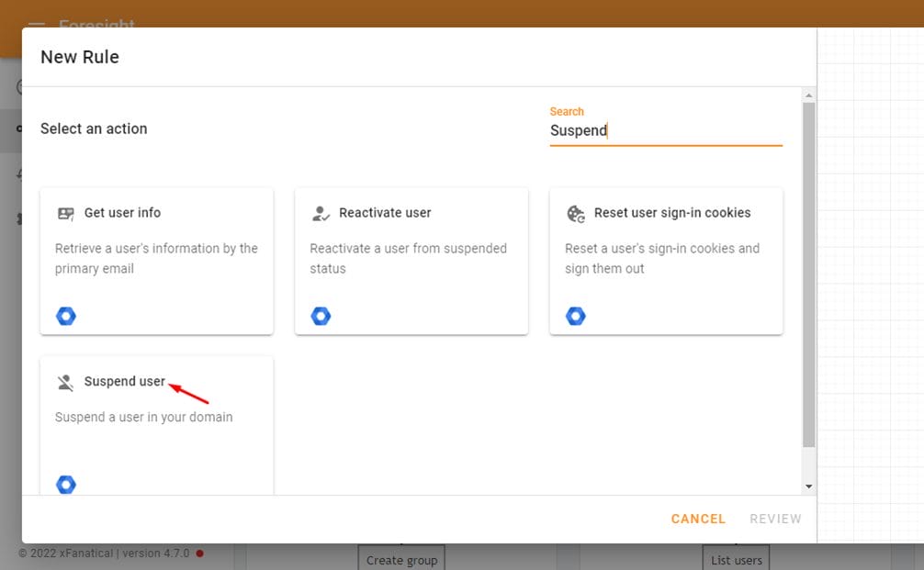The image size is (924, 570).
Task: Click the Get user info card icon
Action: (65, 214)
